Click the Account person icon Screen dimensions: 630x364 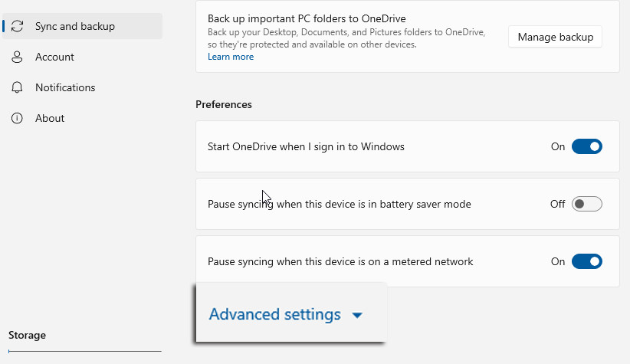18,57
